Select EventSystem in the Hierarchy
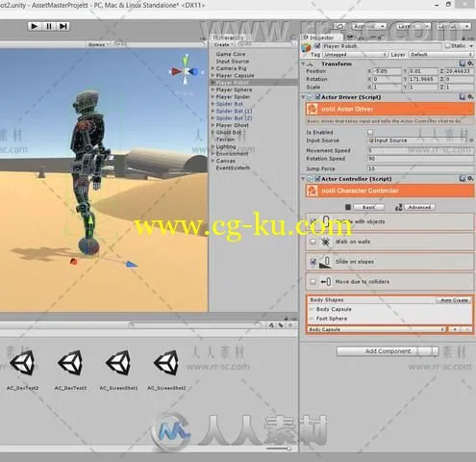 coord(233,167)
